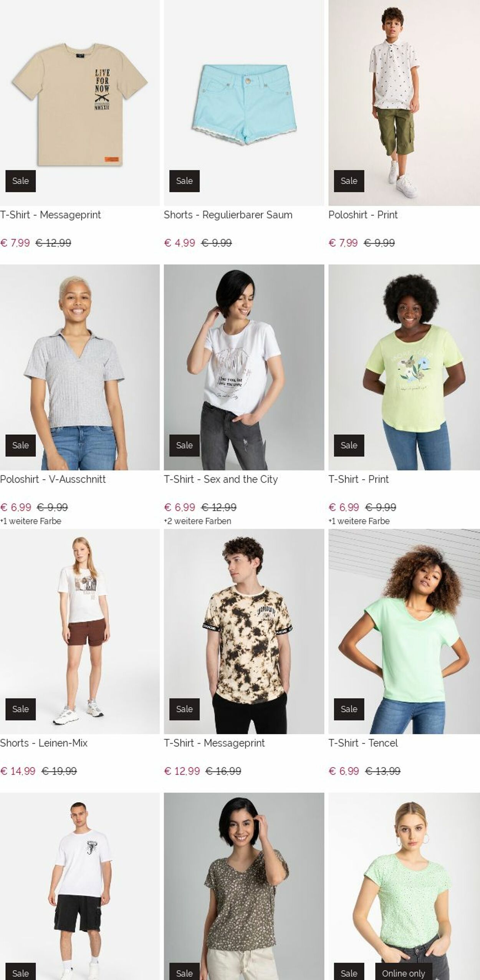Open the tie-dye Messageprint T-shirt photo
The width and height of the screenshot is (480, 980).
244,632
